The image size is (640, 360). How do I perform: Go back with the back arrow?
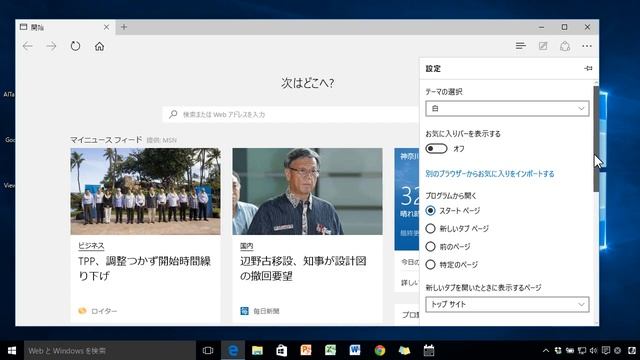(x=28, y=46)
